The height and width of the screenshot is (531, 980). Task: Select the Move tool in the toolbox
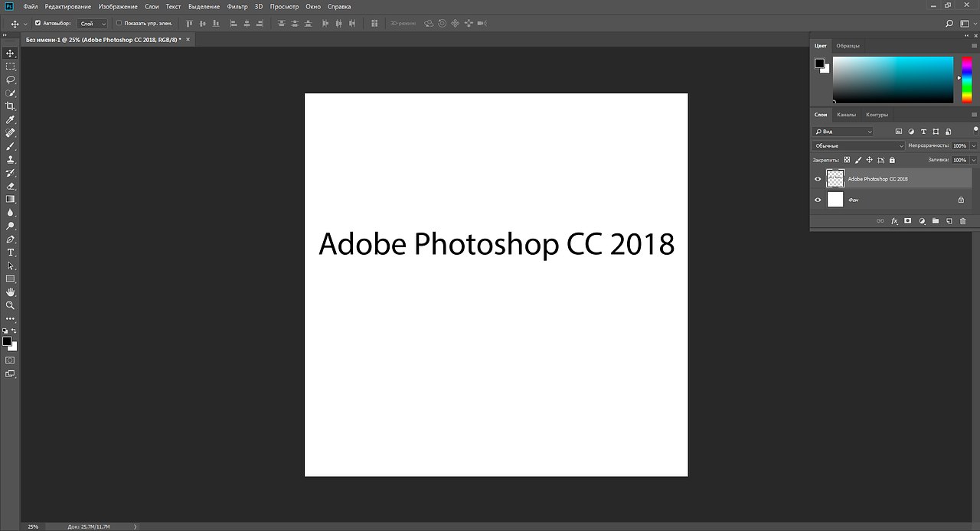11,53
